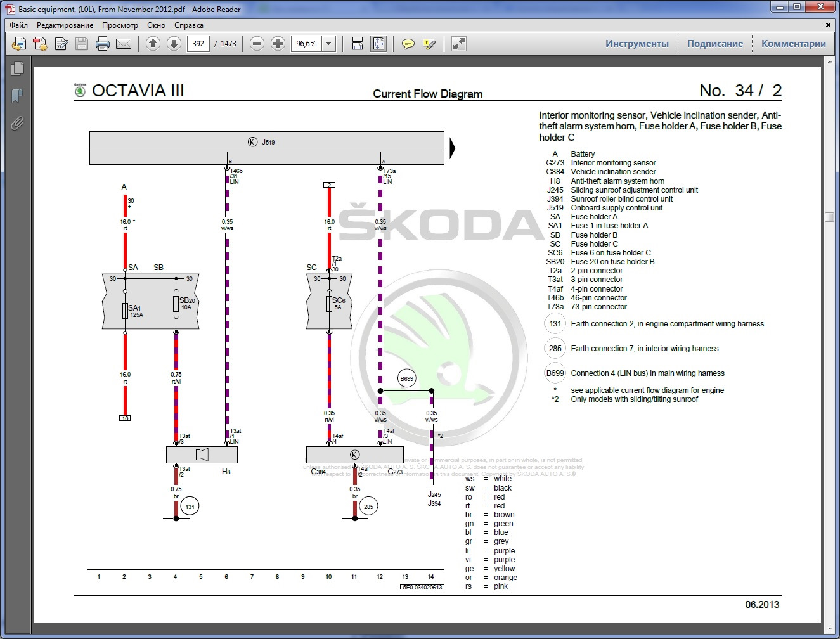Click the Save file diskette icon
Image resolution: width=840 pixels, height=639 pixels.
(x=81, y=44)
